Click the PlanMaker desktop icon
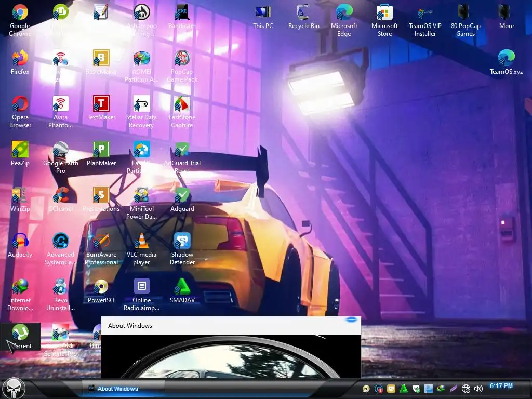This screenshot has height=399, width=532. 101,150
